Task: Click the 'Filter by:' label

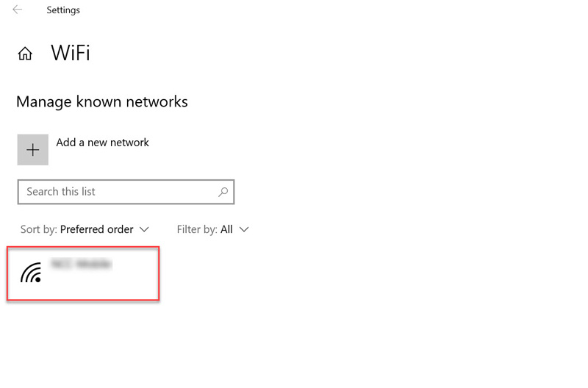Action: coord(196,229)
